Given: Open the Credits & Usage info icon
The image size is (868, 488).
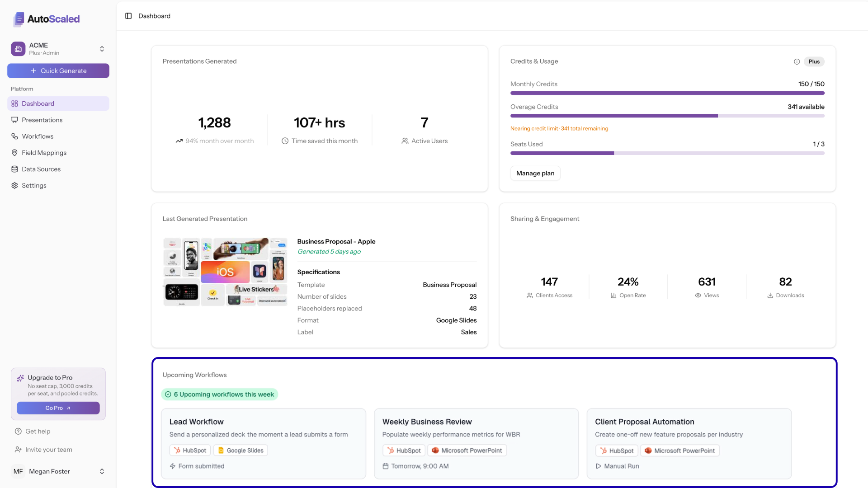Looking at the screenshot, I should pyautogui.click(x=797, y=61).
